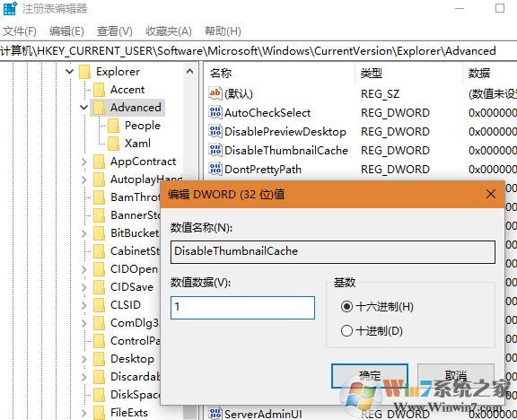The image size is (517, 420).
Task: Select the BitBucket folder icon
Action: (x=99, y=233)
